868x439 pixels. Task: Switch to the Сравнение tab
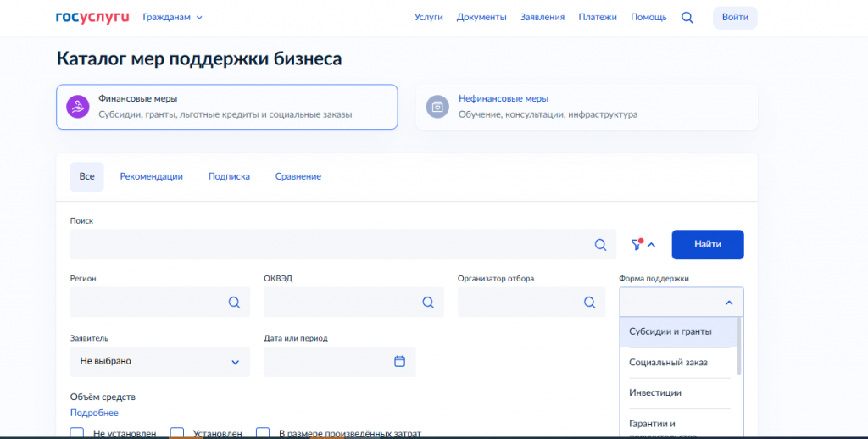point(298,176)
